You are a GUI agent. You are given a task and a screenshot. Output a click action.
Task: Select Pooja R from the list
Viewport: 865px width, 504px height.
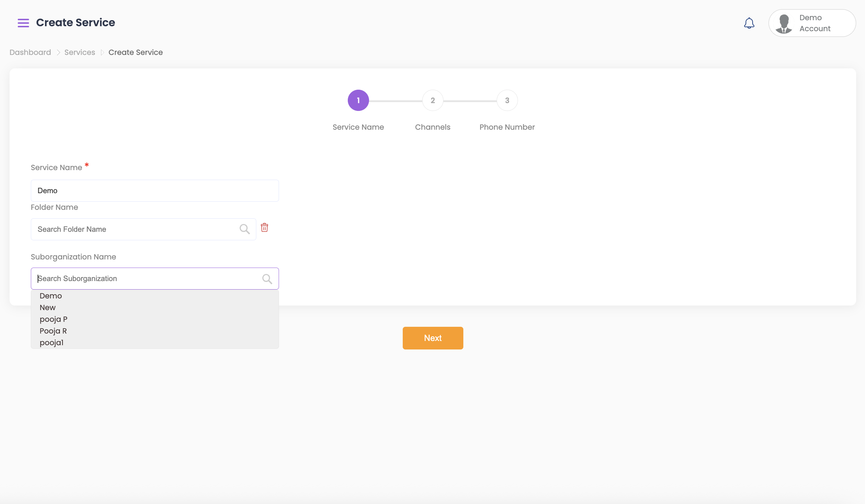[x=53, y=331]
